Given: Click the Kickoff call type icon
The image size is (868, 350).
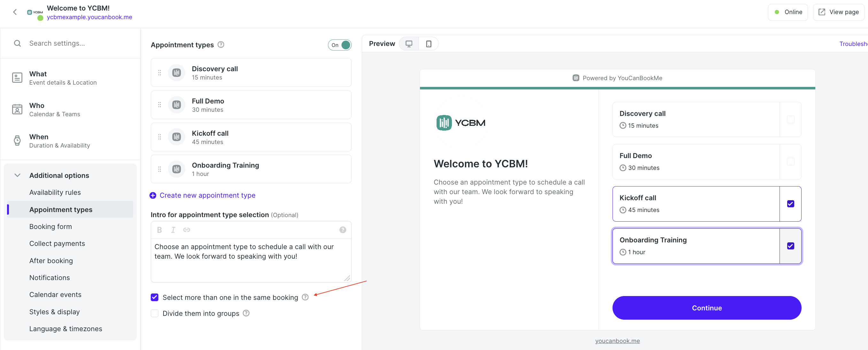Looking at the screenshot, I should (x=177, y=137).
